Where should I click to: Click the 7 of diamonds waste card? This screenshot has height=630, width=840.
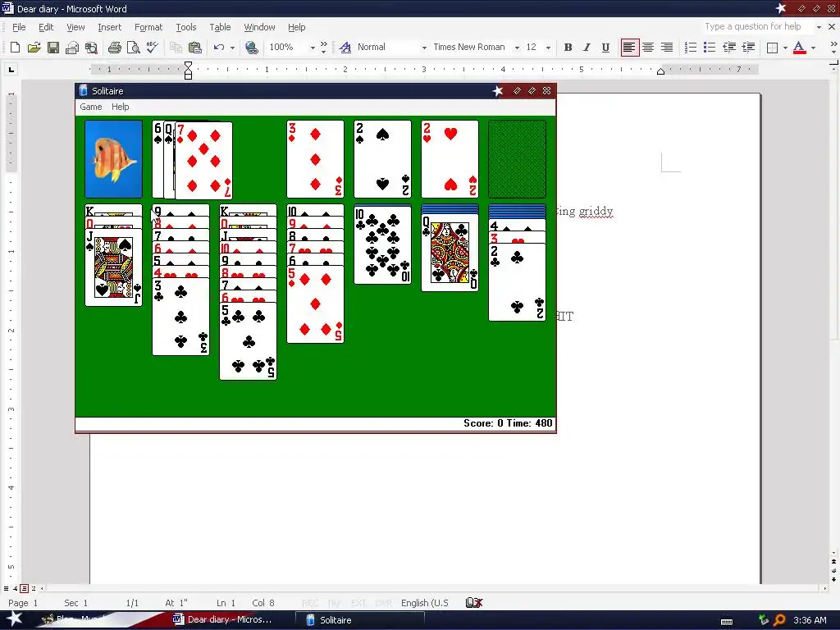pyautogui.click(x=203, y=160)
